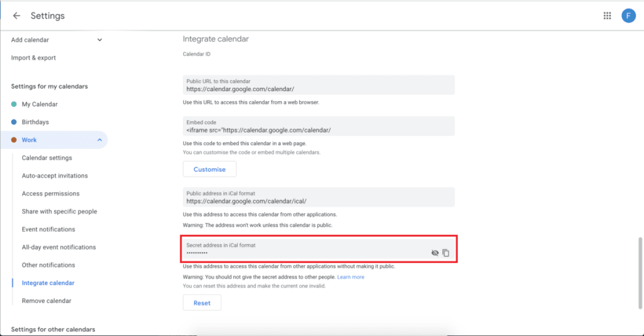
Task: Go to Remove calendar
Action: 47,301
